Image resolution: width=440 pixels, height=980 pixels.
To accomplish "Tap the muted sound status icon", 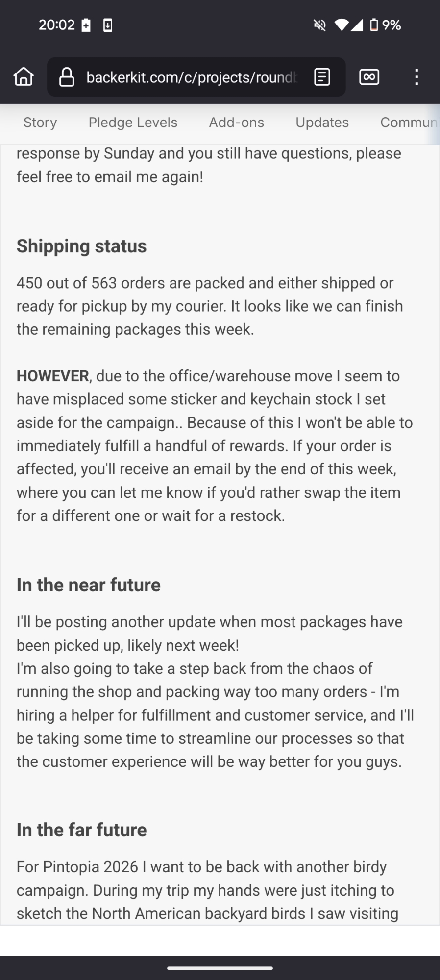I will [319, 25].
